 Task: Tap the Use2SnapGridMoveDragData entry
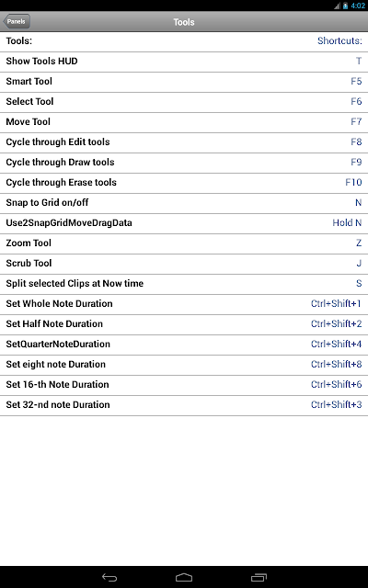184,224
